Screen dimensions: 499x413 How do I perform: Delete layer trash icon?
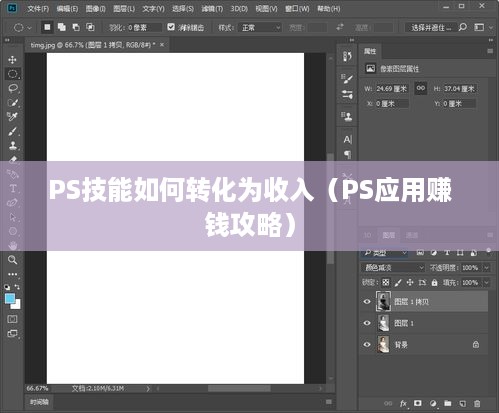pos(477,403)
